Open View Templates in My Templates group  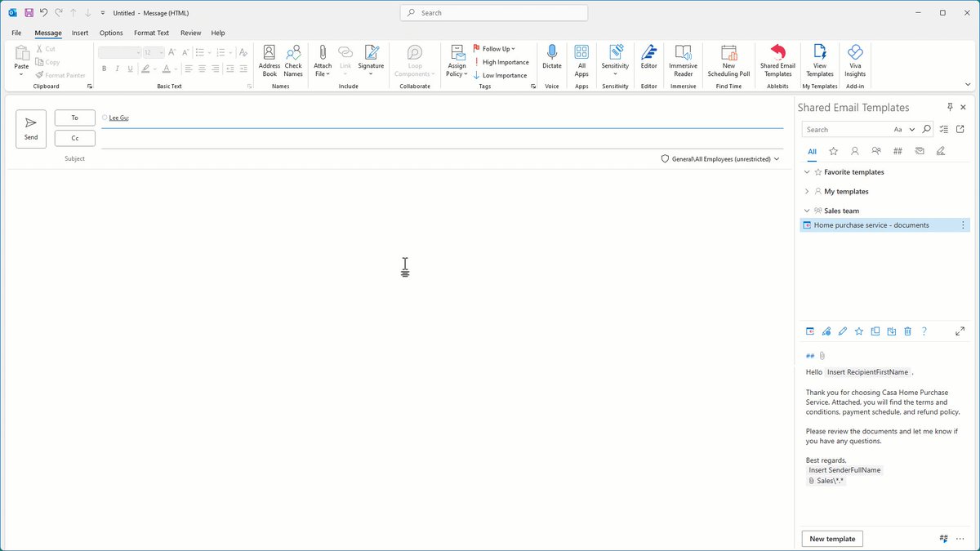coord(820,60)
